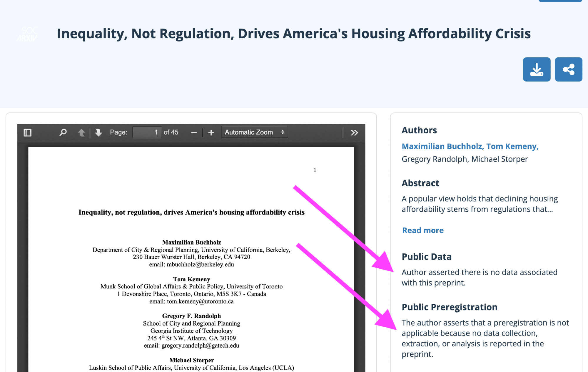Open the share options button
The height and width of the screenshot is (372, 588).
point(568,69)
